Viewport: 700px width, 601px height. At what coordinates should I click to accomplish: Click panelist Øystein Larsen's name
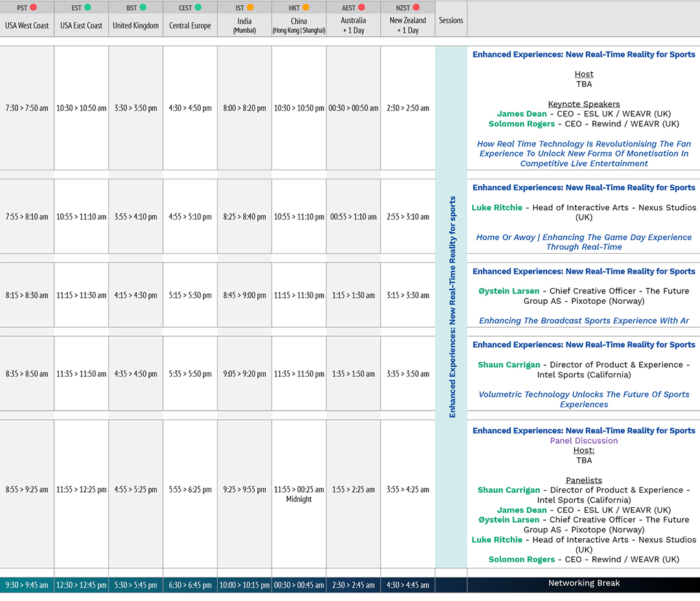[x=509, y=520]
